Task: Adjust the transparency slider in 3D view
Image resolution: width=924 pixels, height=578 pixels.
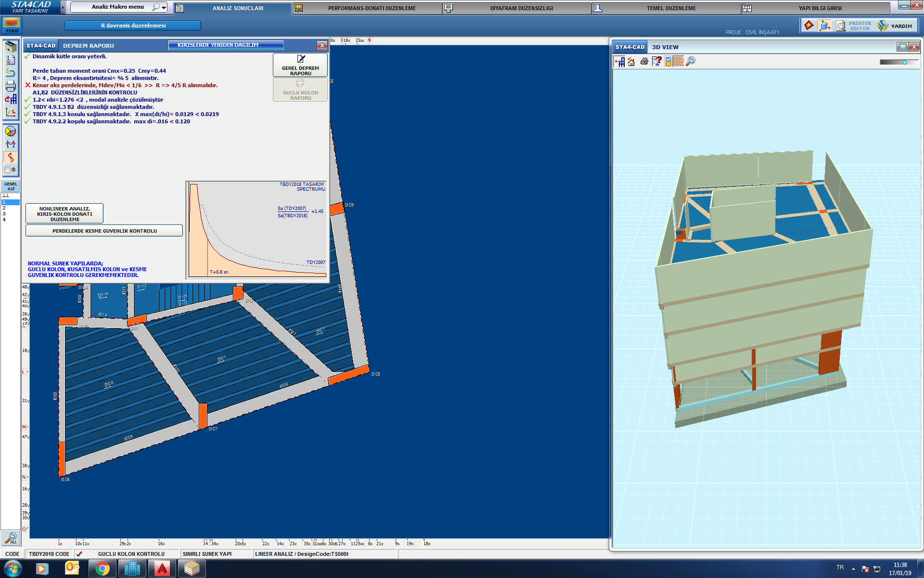Action: pos(904,62)
